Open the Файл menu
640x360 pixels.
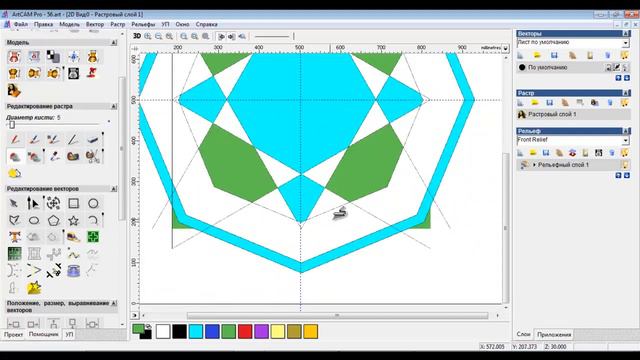click(21, 24)
